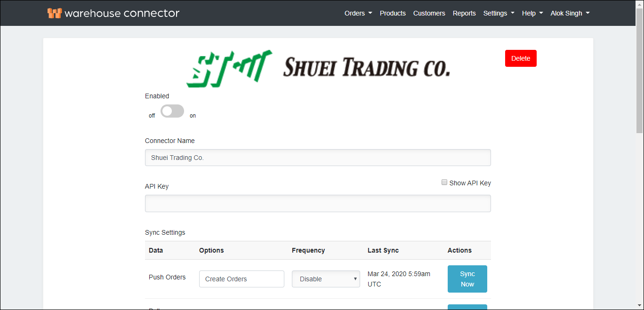The width and height of the screenshot is (644, 310).
Task: Open the Alok Singh user menu
Action: click(570, 13)
